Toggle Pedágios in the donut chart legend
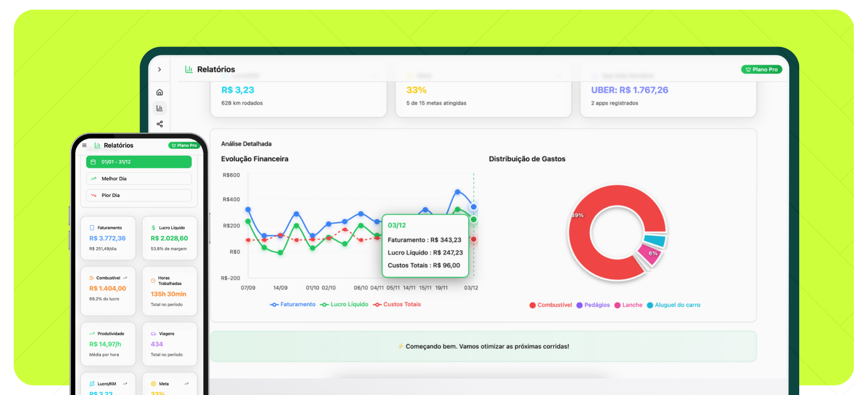Screen dimensions: 868x395 593,305
